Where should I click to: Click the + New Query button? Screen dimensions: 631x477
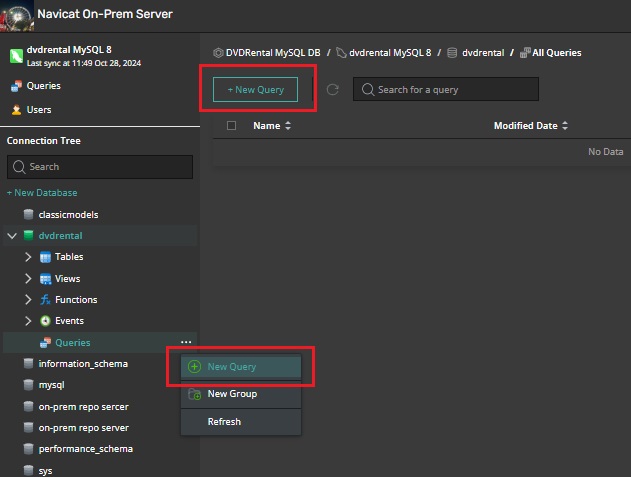click(x=256, y=89)
